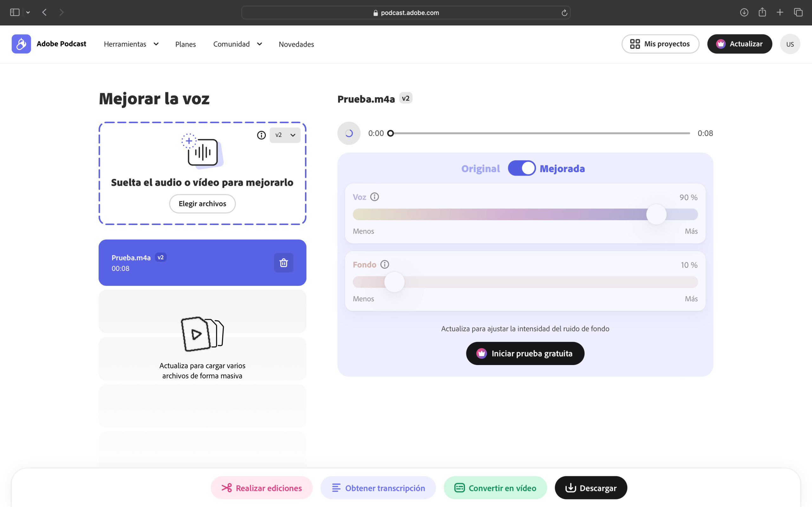Expand the Comunidad menu
The width and height of the screenshot is (812, 507).
coord(237,44)
